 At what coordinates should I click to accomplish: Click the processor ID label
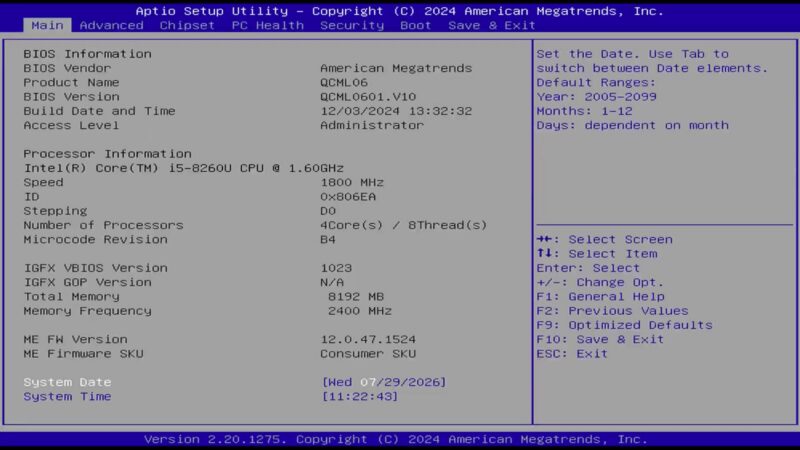31,196
